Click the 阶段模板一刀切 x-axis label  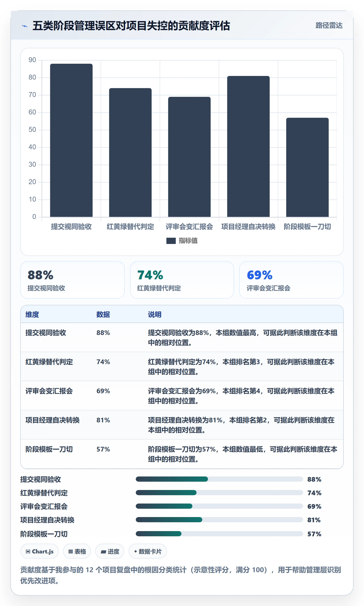tap(307, 227)
